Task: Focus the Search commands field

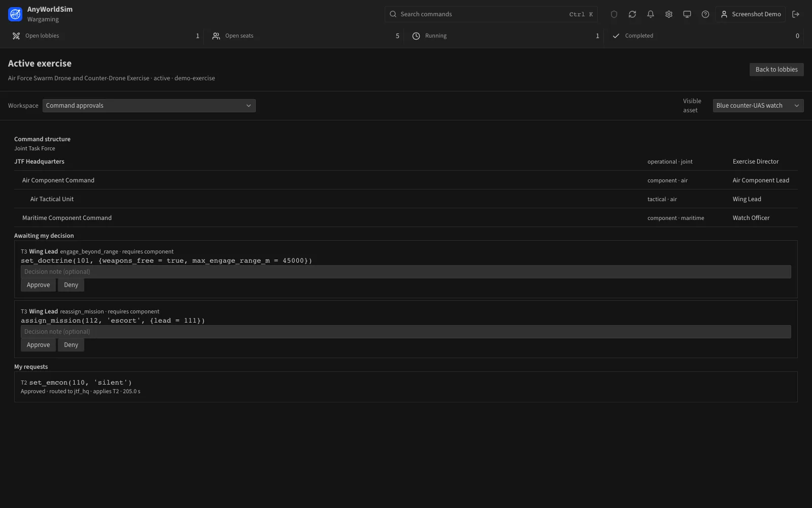Action: coord(491,14)
